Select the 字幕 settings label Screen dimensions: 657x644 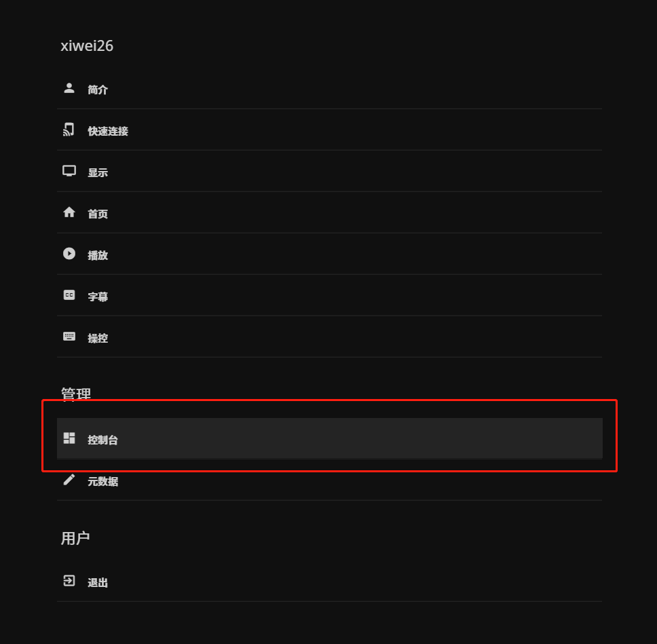coord(98,297)
